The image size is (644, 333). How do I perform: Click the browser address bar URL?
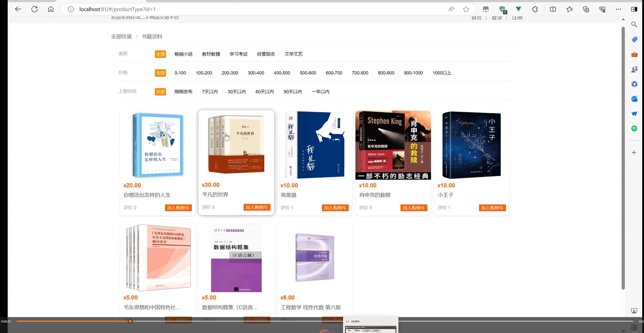point(117,9)
